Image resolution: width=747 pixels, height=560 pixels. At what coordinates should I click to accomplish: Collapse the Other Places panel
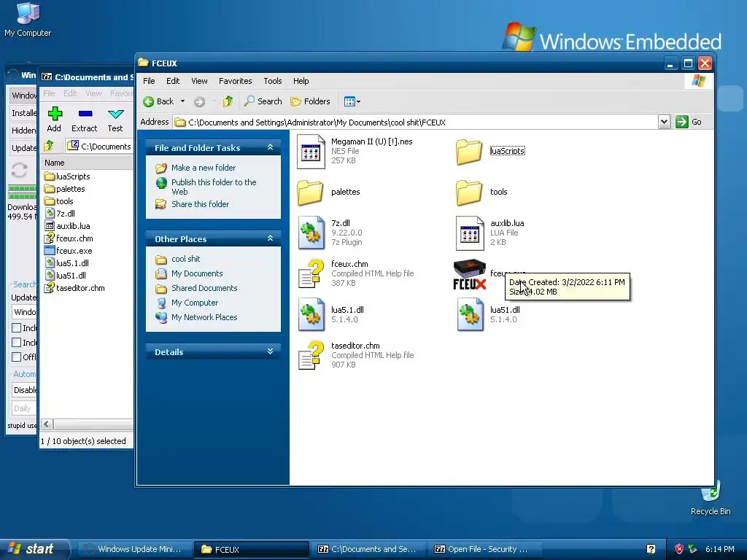270,238
